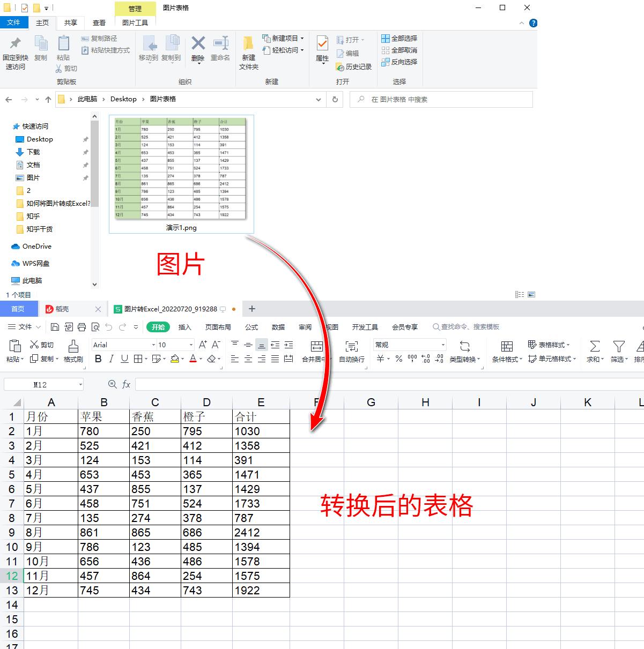
Task: Switch to the 插入 ribbon tab
Action: [184, 327]
